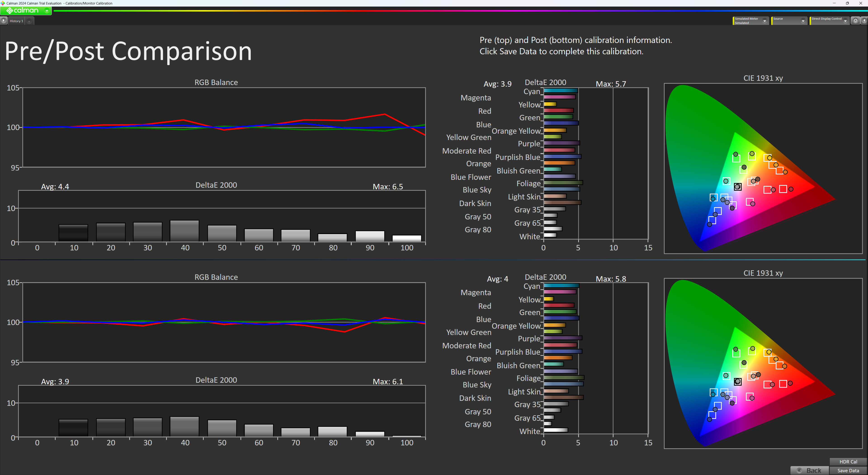The height and width of the screenshot is (475, 868).
Task: Click the white point target in top CIE chart
Action: (x=738, y=187)
